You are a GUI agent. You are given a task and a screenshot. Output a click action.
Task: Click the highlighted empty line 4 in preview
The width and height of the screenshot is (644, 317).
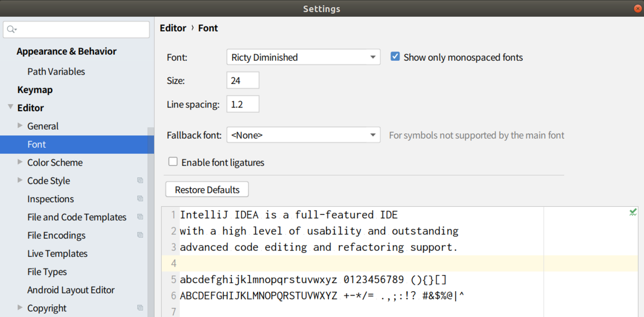pos(400,263)
